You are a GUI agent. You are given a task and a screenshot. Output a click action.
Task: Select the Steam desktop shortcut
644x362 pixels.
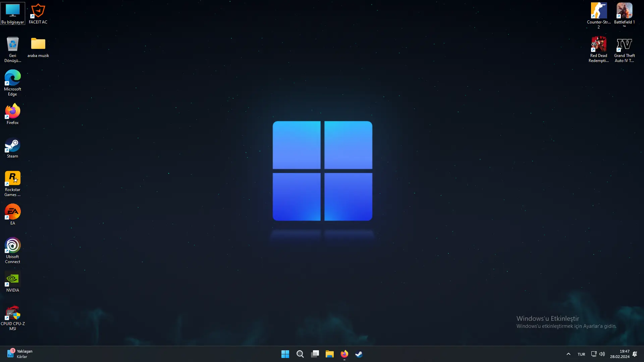(13, 148)
